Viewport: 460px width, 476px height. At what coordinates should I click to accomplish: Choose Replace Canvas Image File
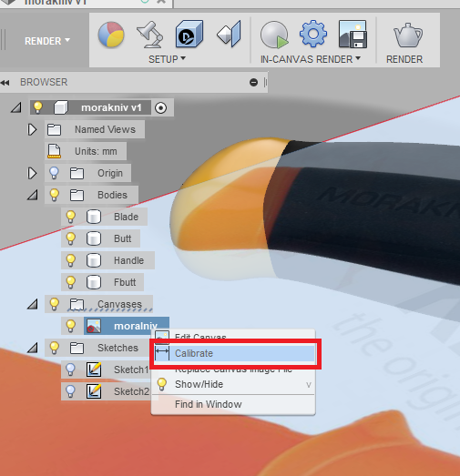point(233,370)
